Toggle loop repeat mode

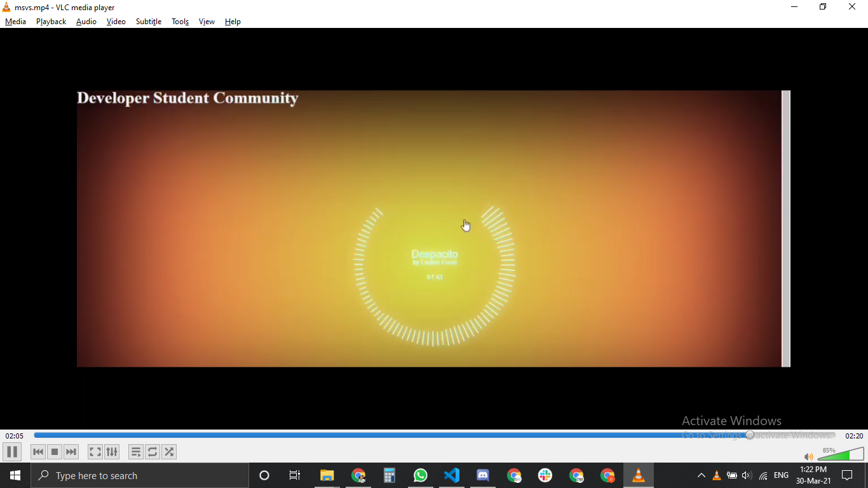point(153,452)
